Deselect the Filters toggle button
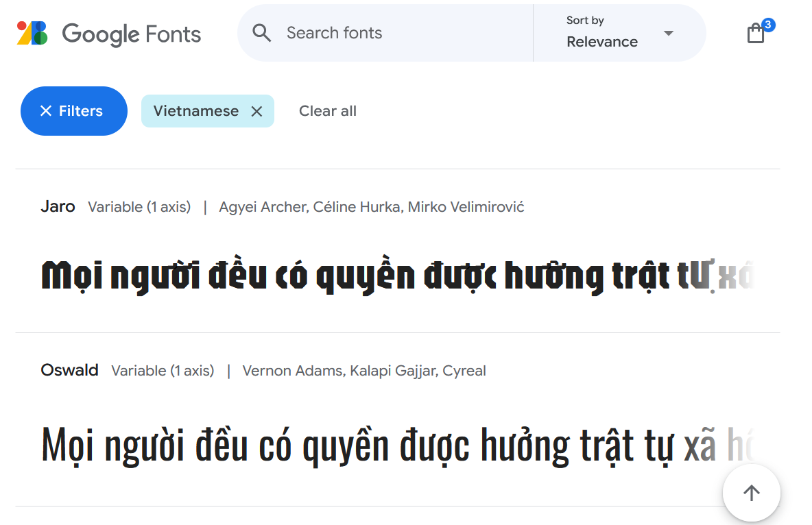Viewport: 812px width, 525px height. 73,110
